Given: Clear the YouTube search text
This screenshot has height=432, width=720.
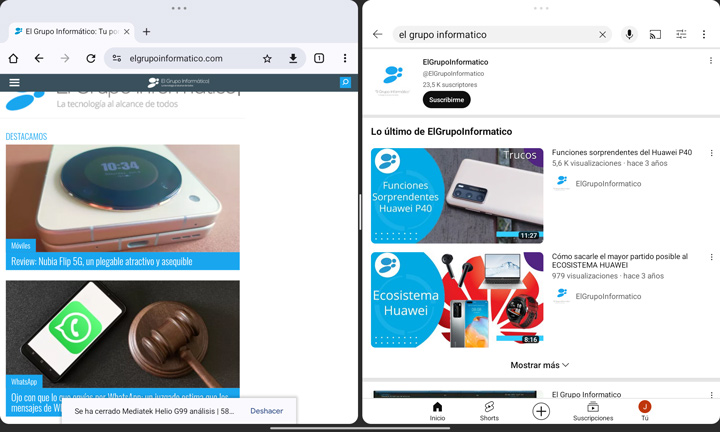Looking at the screenshot, I should click(x=602, y=34).
